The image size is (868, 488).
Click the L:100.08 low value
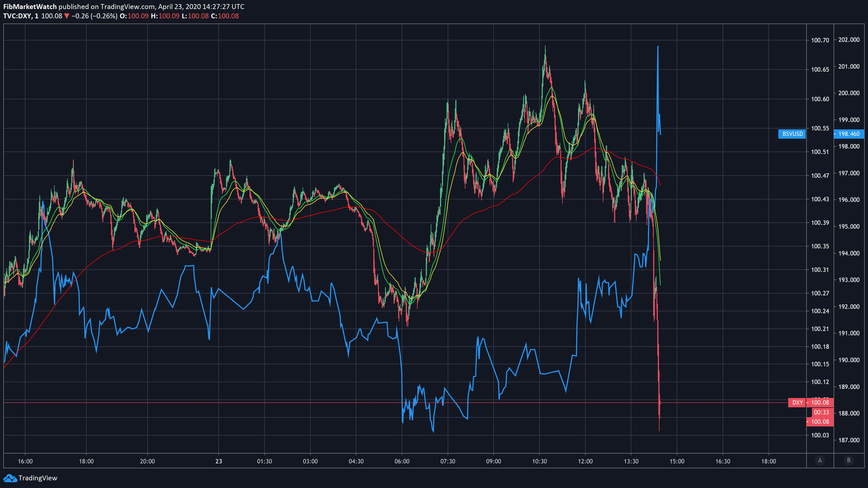pyautogui.click(x=195, y=16)
